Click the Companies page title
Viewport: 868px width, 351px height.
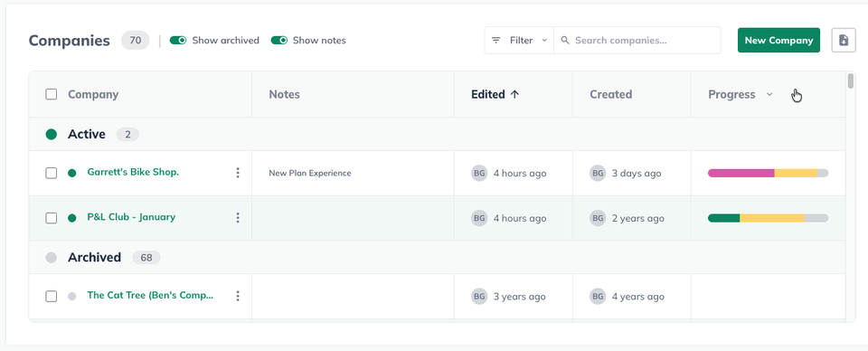[70, 41]
